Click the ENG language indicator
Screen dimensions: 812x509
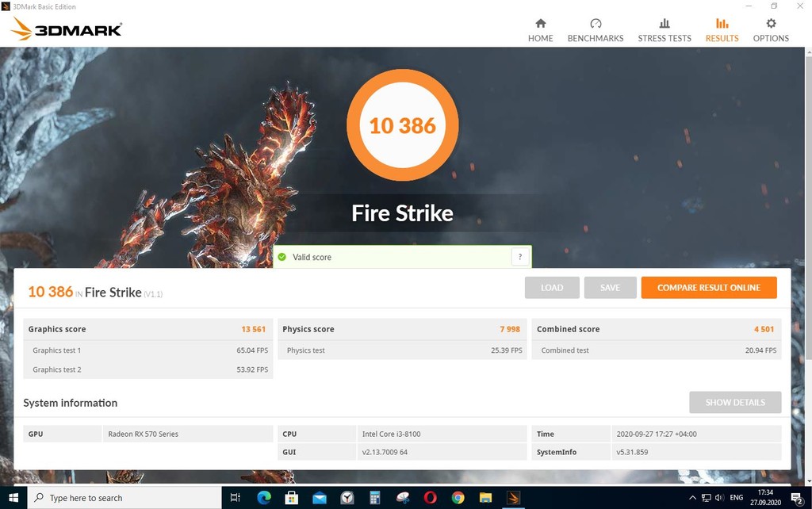tap(737, 498)
